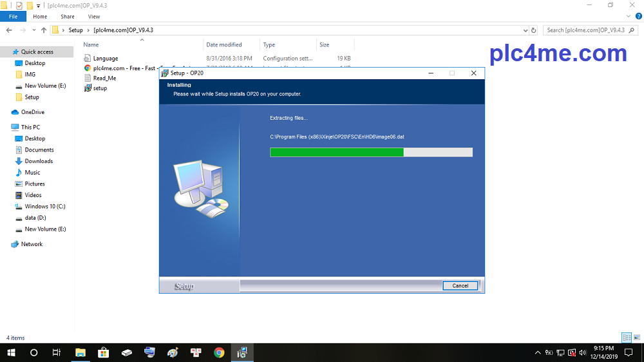Switch to the View ribbon tab
644x362 pixels.
[93, 17]
